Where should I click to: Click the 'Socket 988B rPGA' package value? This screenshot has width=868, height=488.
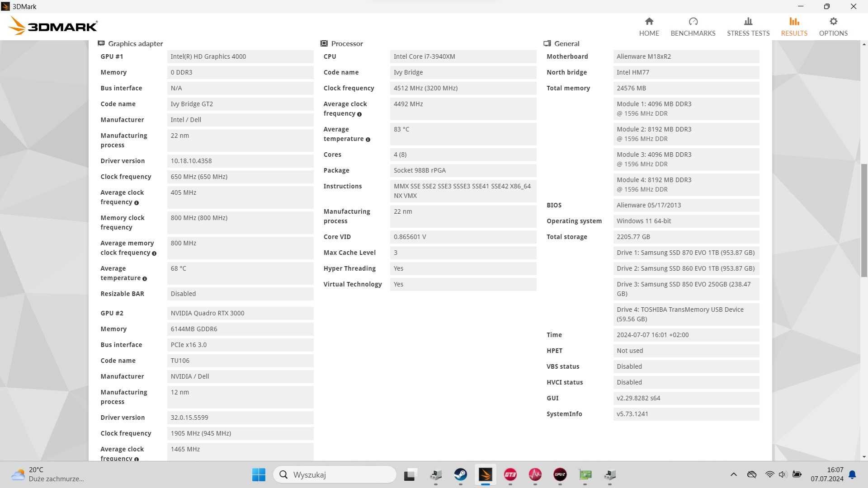[463, 170]
